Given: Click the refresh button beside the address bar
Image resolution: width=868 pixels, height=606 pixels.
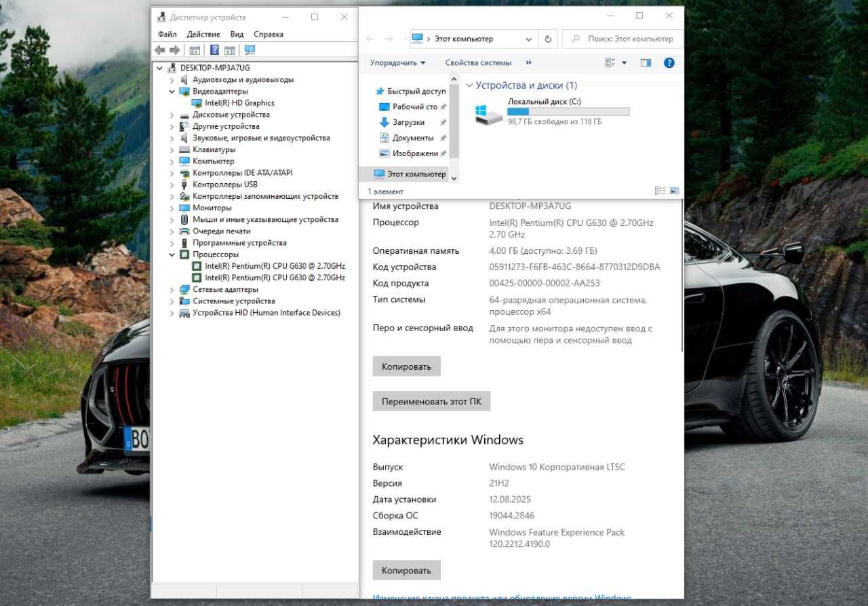Looking at the screenshot, I should click(x=548, y=39).
